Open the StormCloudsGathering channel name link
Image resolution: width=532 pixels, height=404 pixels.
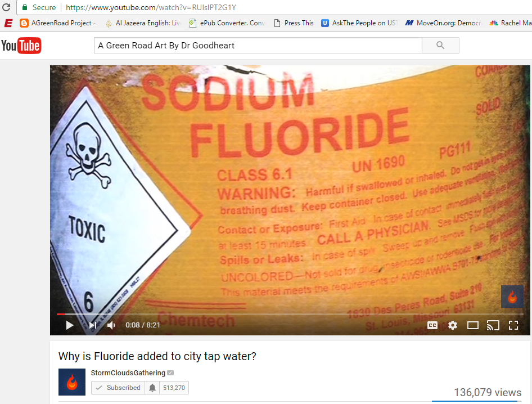point(128,372)
